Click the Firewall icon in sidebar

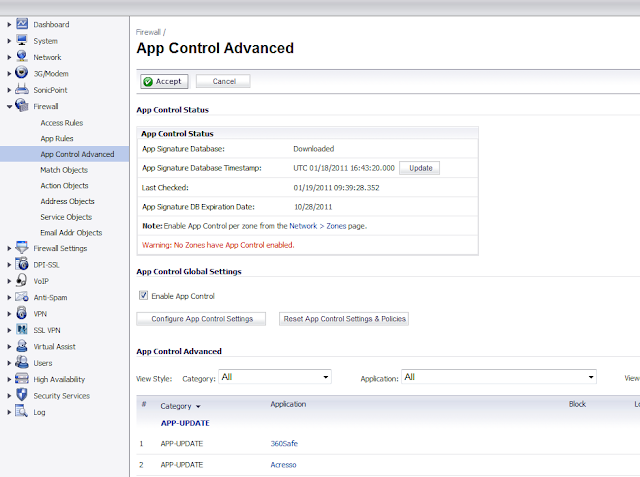coord(22,106)
